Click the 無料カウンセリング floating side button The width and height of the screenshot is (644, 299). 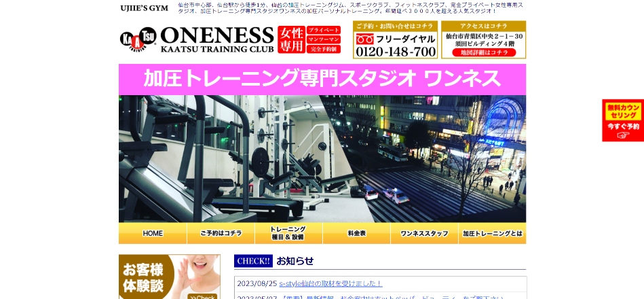click(x=623, y=120)
